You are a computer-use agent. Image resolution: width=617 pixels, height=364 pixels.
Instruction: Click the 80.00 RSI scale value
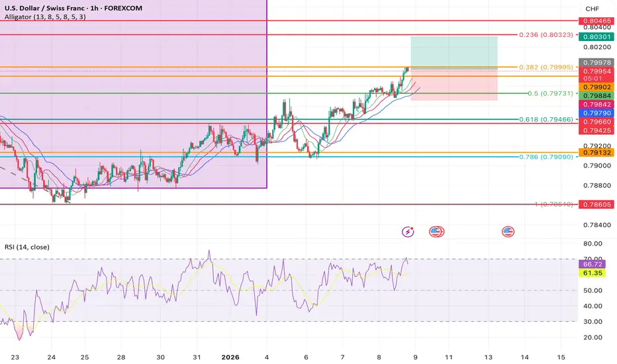point(593,244)
